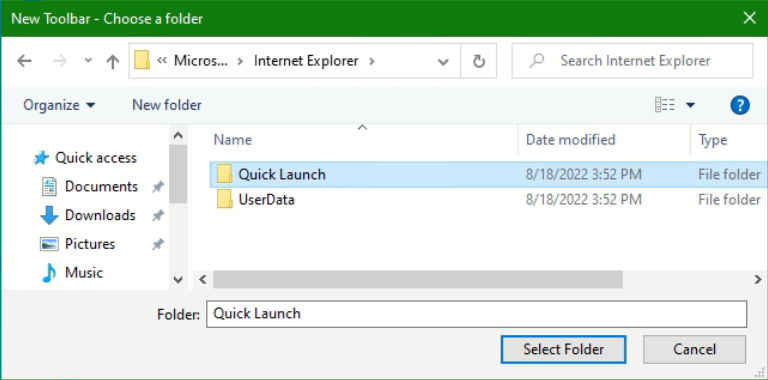Image resolution: width=768 pixels, height=380 pixels.
Task: Select the UserData folder row
Action: [488, 200]
